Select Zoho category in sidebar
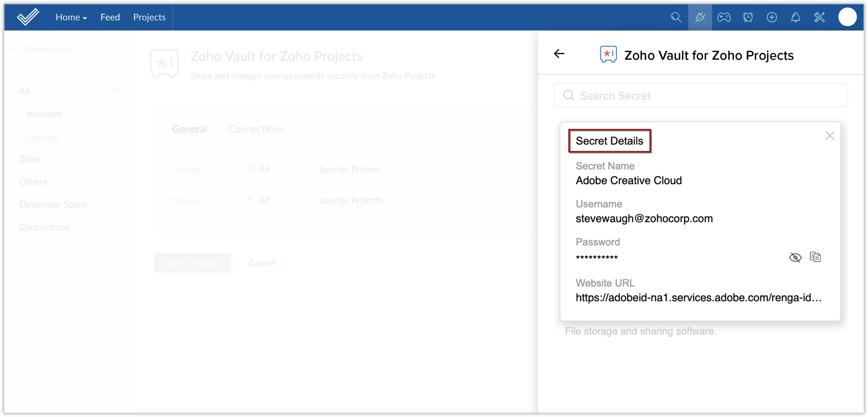868x417 pixels. (x=30, y=159)
